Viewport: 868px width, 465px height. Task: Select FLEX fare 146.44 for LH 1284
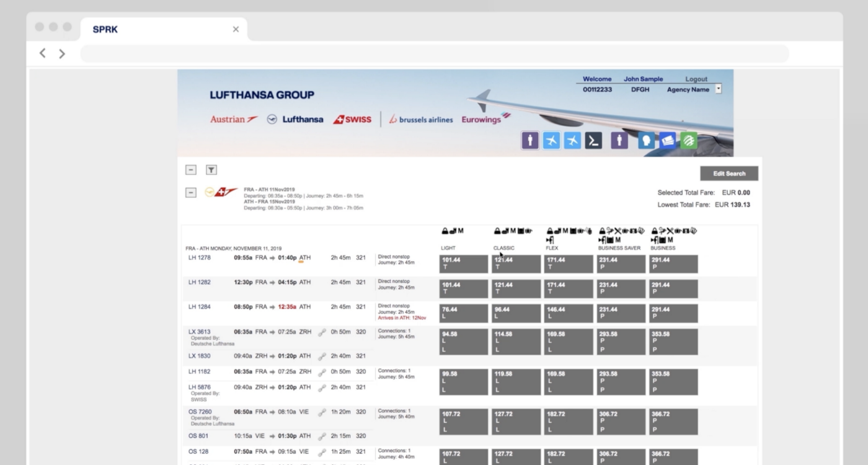click(568, 313)
